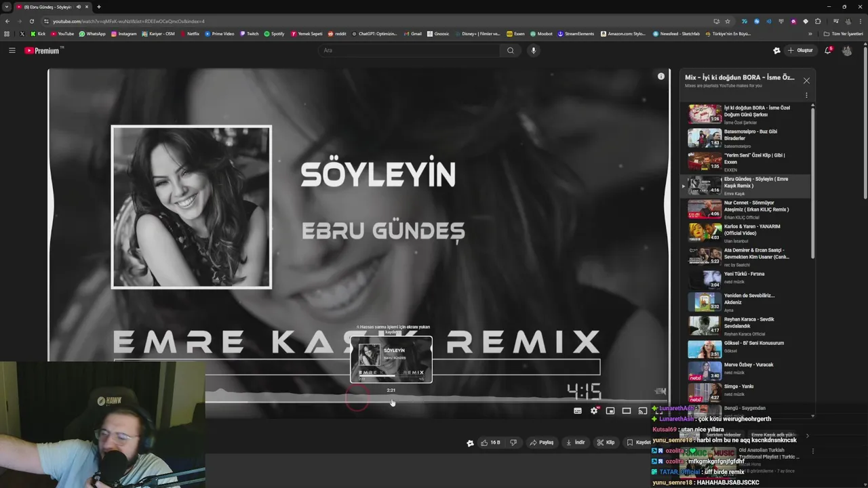This screenshot has height=488, width=868.
Task: Open the account avatar menu
Action: click(x=847, y=50)
